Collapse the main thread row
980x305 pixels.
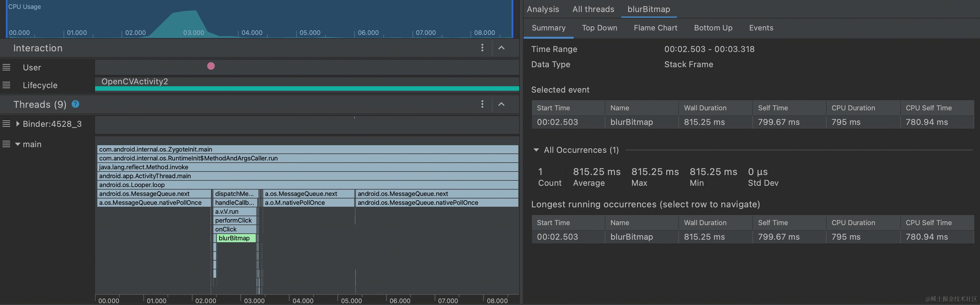coord(17,145)
